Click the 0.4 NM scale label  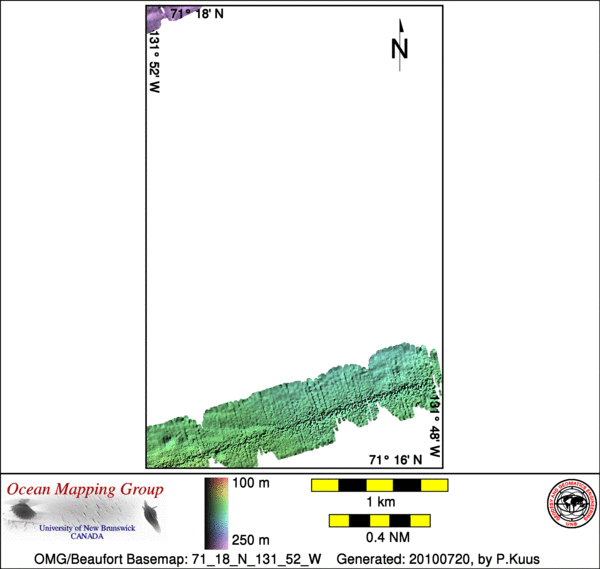[x=379, y=537]
